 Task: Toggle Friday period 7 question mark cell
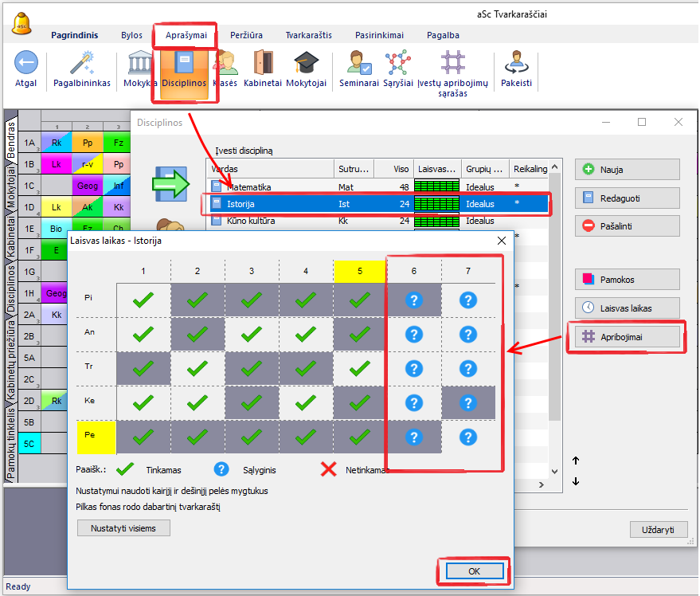point(468,437)
